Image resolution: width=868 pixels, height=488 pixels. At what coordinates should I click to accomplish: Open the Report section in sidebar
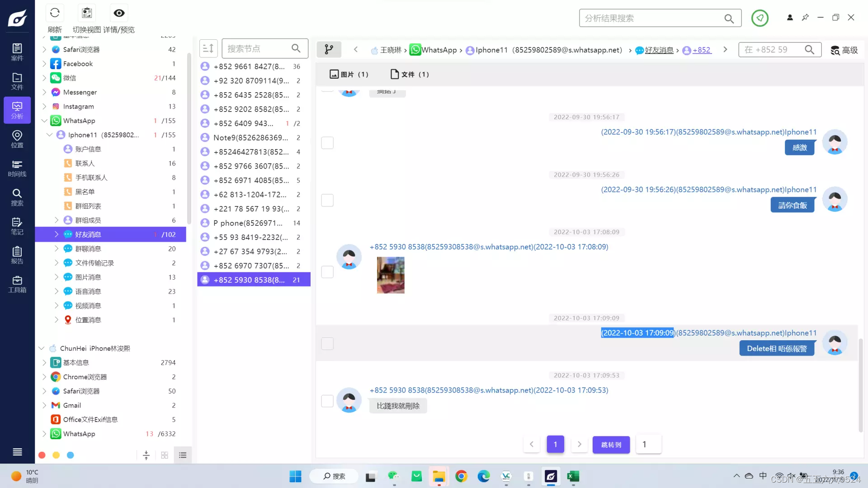[17, 255]
